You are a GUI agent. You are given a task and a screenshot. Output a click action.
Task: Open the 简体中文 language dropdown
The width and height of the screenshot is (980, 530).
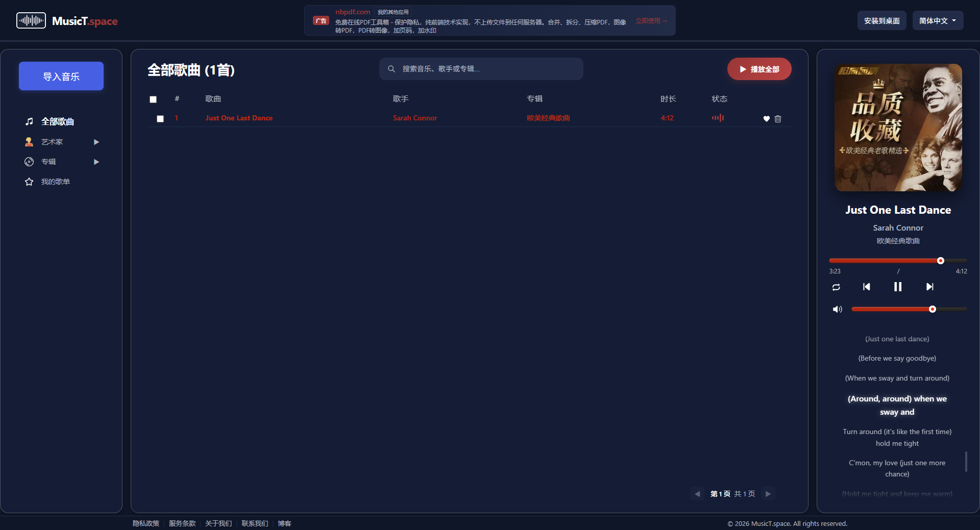[937, 21]
